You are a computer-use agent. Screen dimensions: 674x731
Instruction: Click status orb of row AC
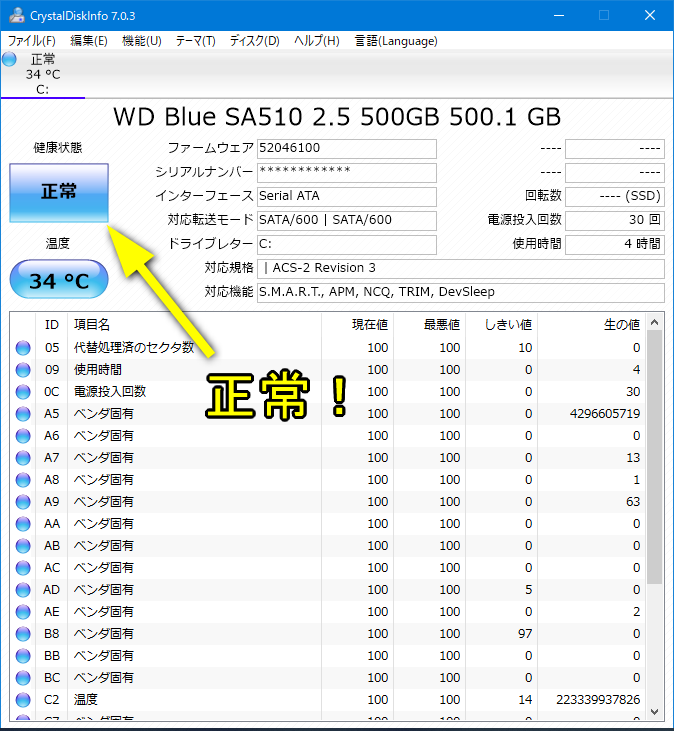click(x=23, y=568)
